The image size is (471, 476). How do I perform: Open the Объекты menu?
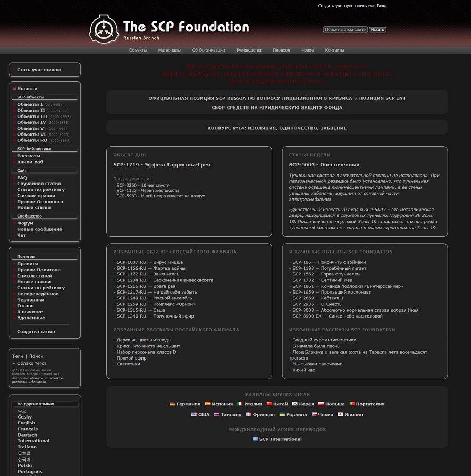point(137,50)
